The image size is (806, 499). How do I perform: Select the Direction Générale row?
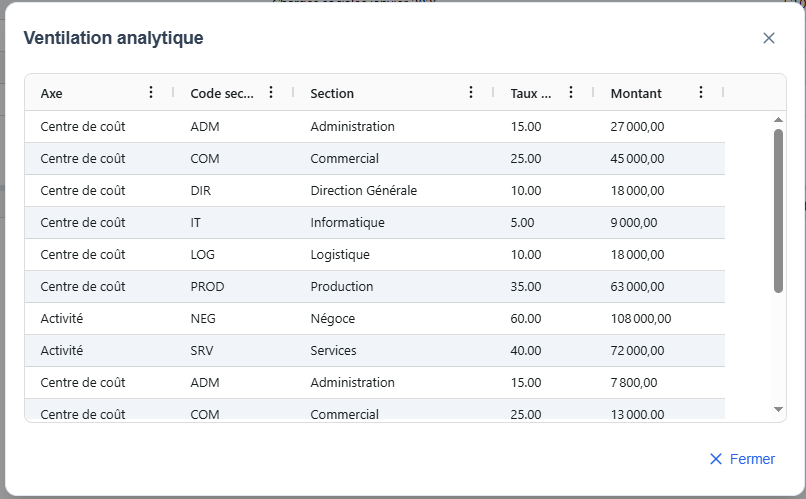coord(363,191)
